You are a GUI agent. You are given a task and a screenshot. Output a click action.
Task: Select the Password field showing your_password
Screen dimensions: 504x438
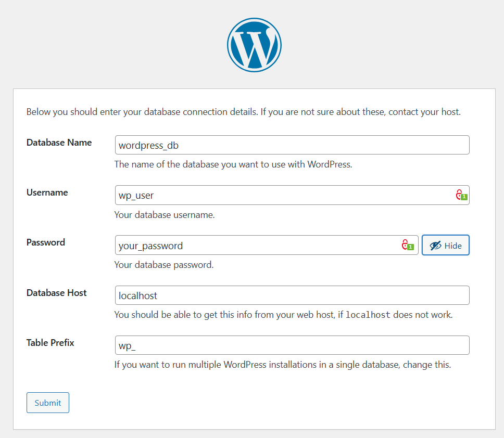click(258, 246)
